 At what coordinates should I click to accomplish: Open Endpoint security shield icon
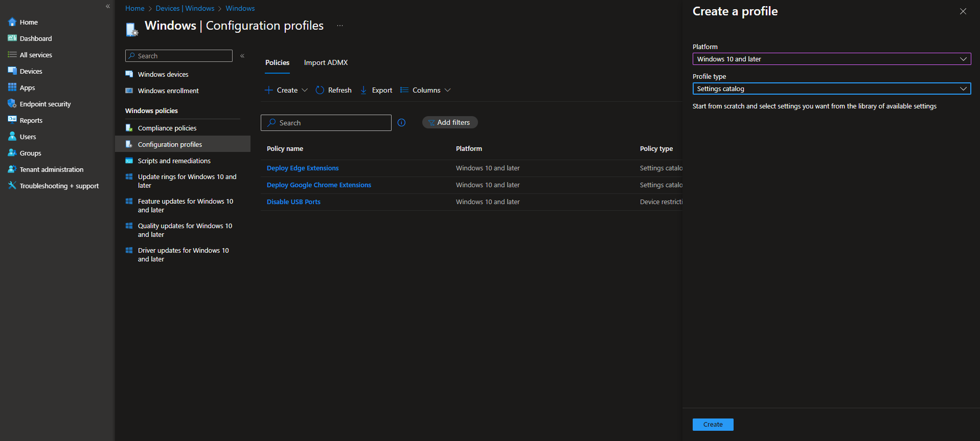[12, 104]
